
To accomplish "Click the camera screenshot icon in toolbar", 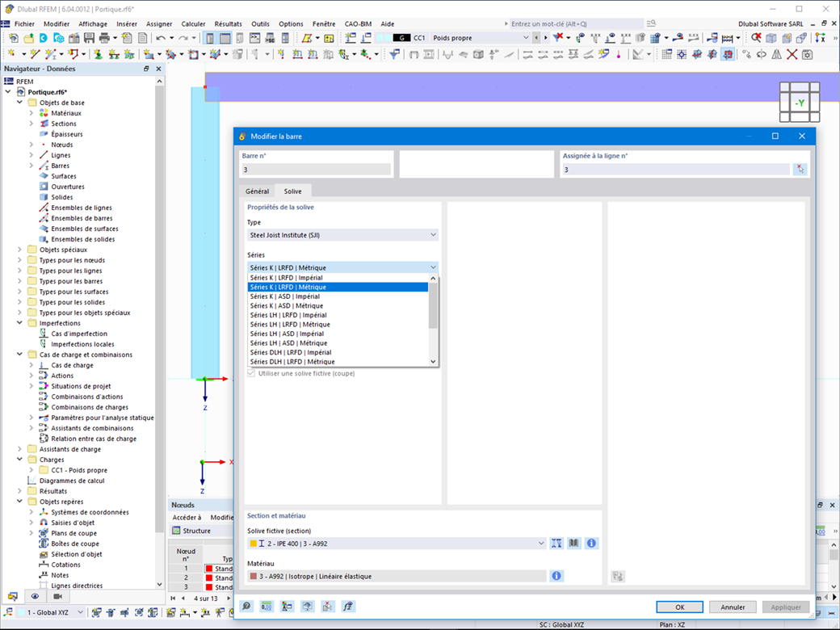I will 807,54.
